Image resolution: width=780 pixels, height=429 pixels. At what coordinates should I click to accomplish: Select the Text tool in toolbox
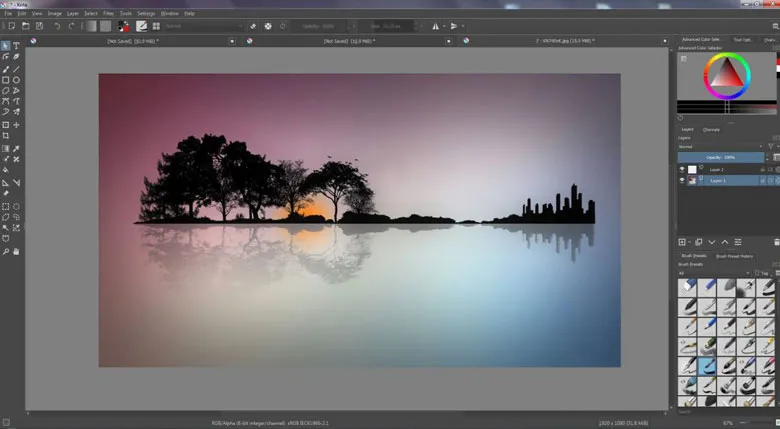(x=16, y=46)
